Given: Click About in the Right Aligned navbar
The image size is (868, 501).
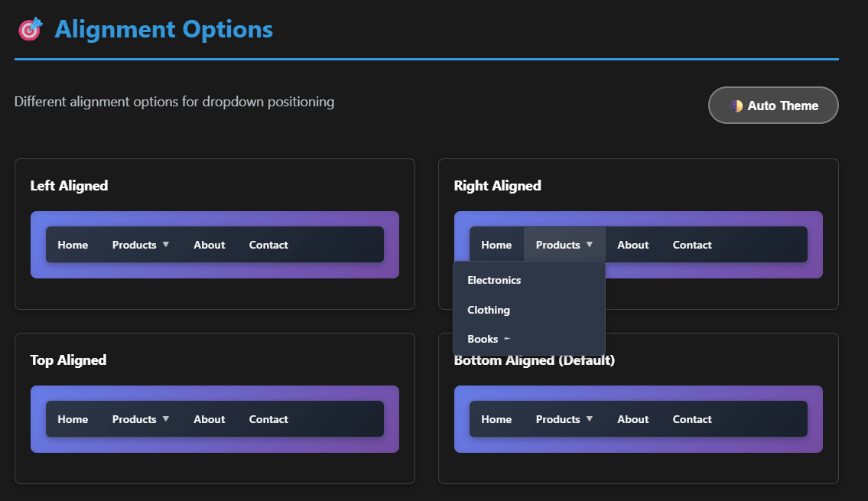Looking at the screenshot, I should click(632, 244).
